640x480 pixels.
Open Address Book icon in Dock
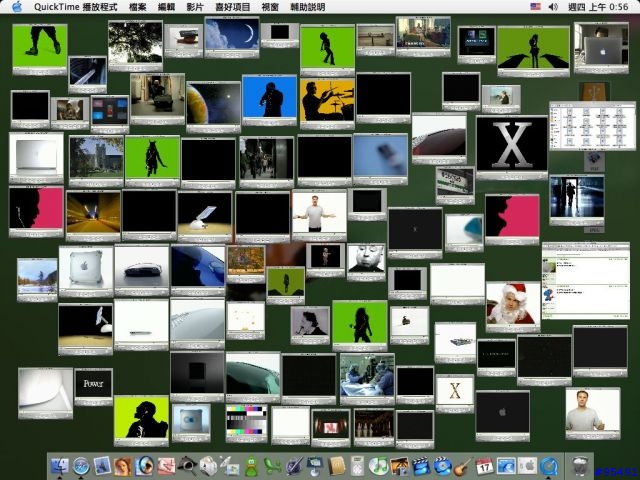click(336, 466)
